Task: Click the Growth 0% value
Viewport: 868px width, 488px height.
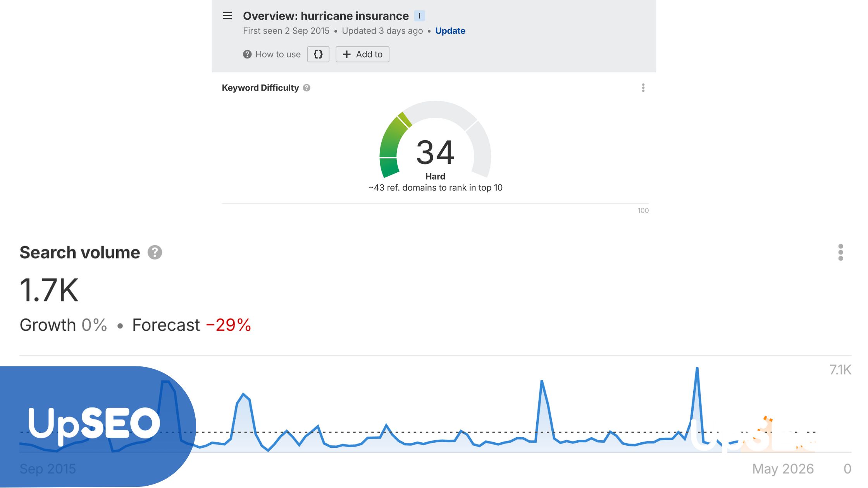Action: click(x=94, y=325)
